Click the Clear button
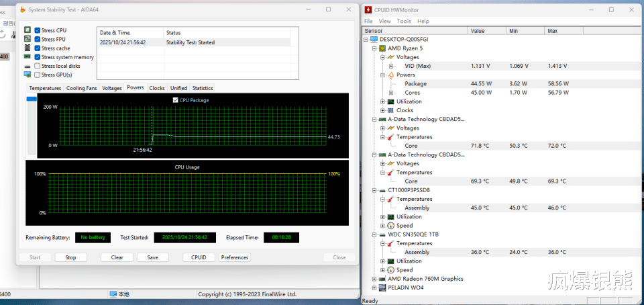Image resolution: width=644 pixels, height=305 pixels. (117, 257)
